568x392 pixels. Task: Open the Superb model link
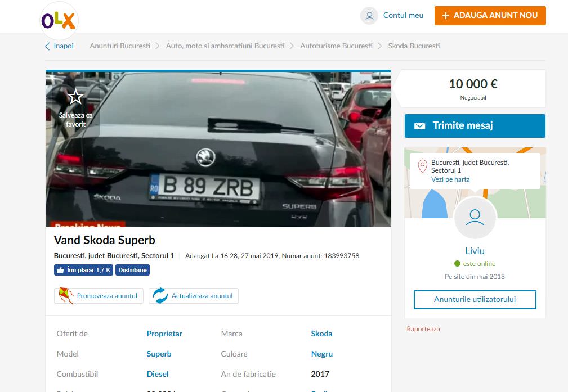point(159,354)
